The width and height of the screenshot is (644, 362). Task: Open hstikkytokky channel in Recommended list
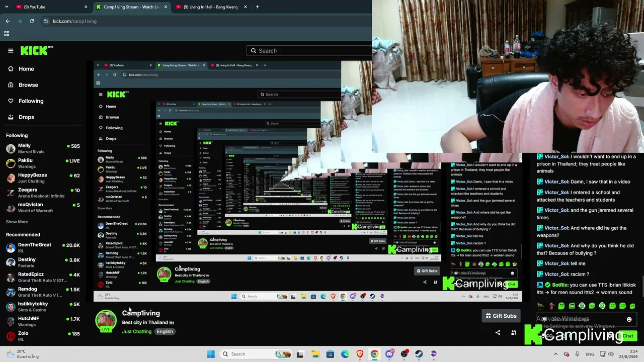[x=43, y=306]
